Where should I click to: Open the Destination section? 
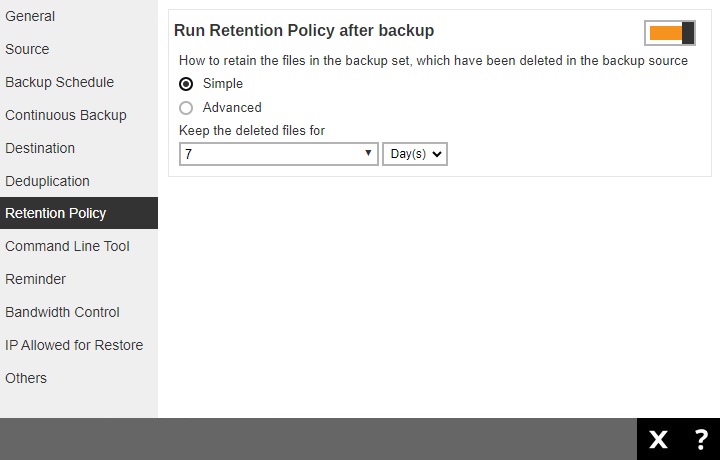pos(40,148)
